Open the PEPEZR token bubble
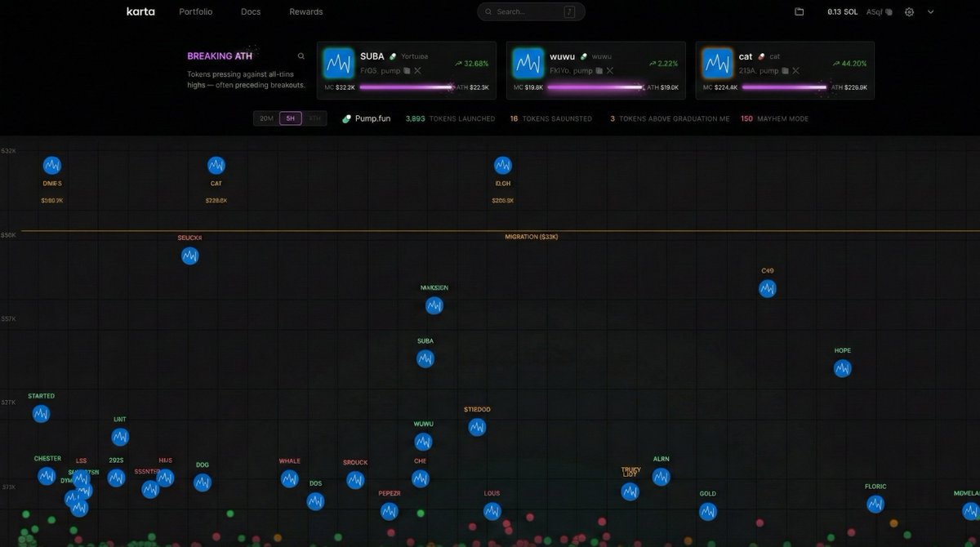Viewport: 980px width, 547px height. click(x=390, y=511)
